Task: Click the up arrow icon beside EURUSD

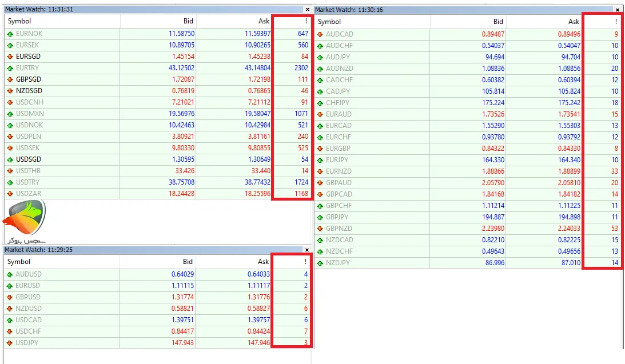Action: pos(10,286)
